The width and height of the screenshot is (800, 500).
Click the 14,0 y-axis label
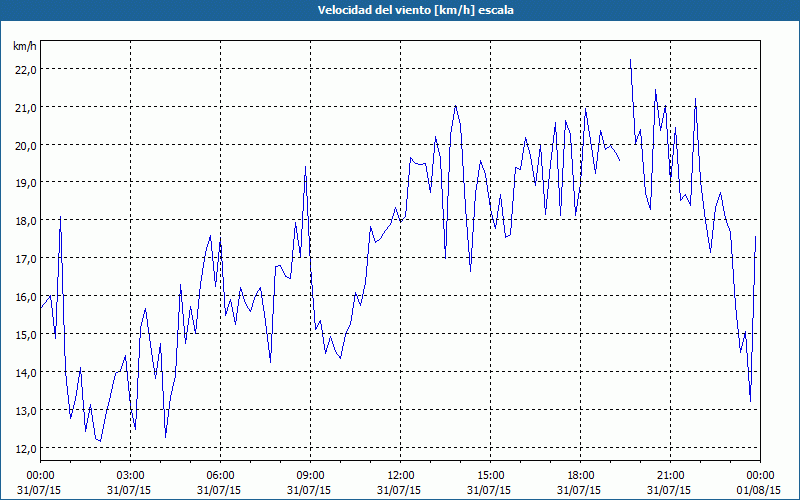coord(26,373)
